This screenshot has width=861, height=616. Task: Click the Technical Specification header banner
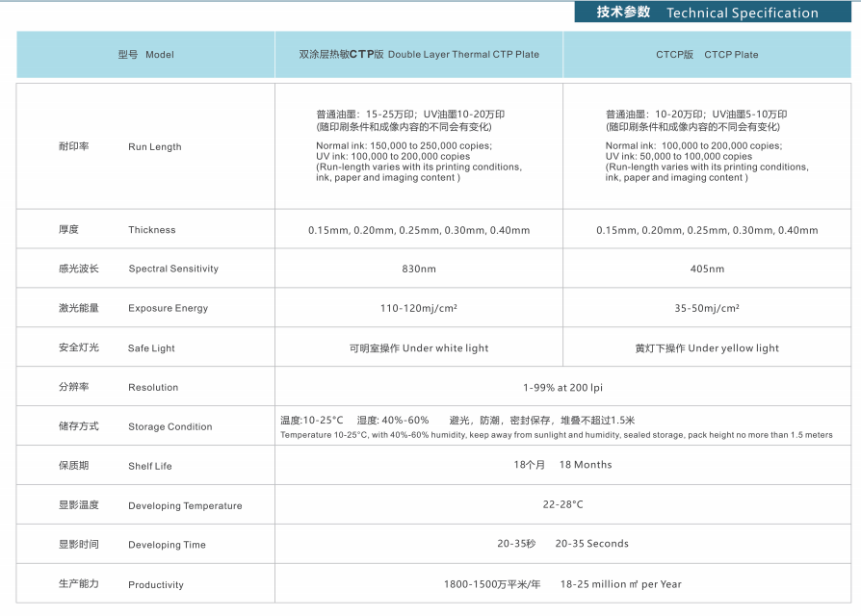point(708,13)
